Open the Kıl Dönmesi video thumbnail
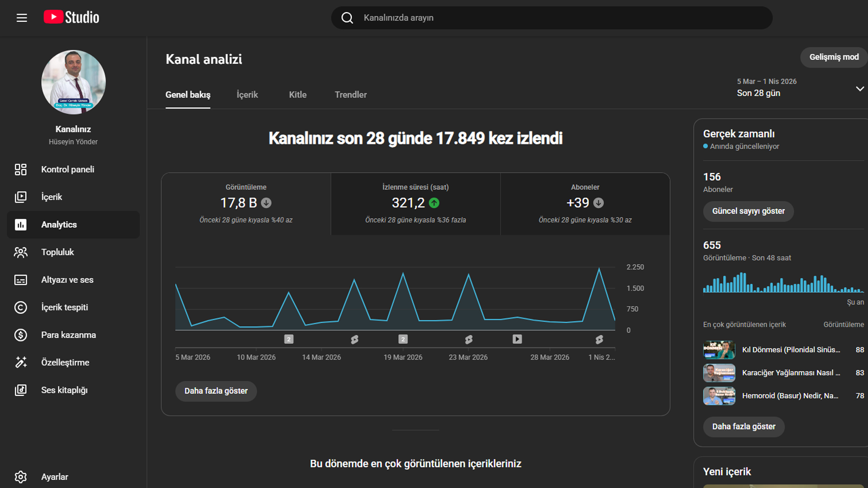 click(719, 350)
